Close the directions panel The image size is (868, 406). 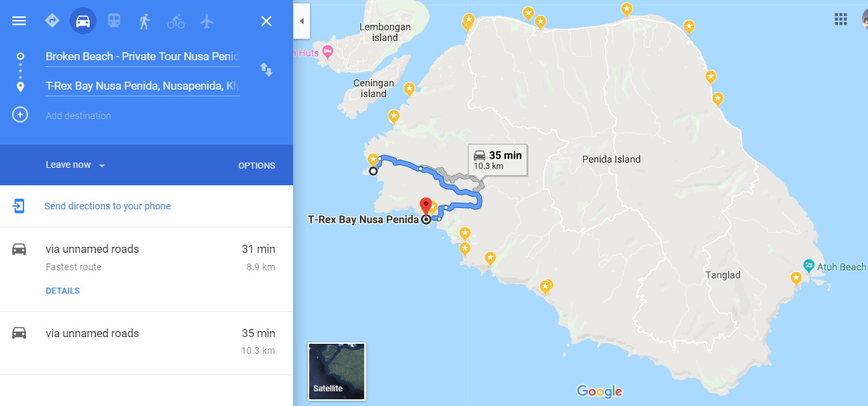(x=266, y=21)
